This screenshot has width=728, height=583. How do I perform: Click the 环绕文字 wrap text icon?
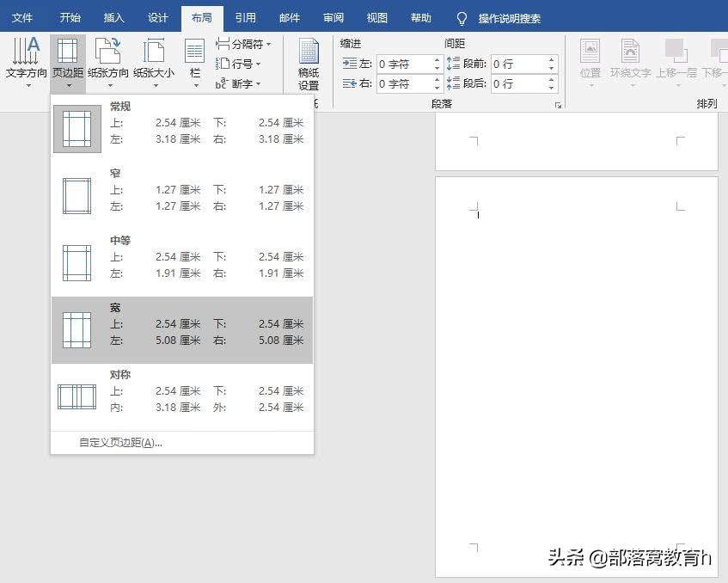pyautogui.click(x=630, y=51)
